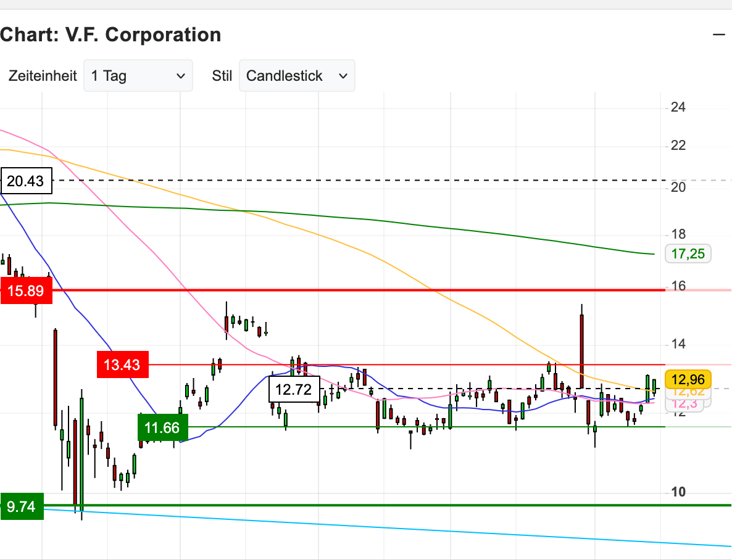
Task: Expand the Candlestick style selector chevron
Action: (344, 76)
